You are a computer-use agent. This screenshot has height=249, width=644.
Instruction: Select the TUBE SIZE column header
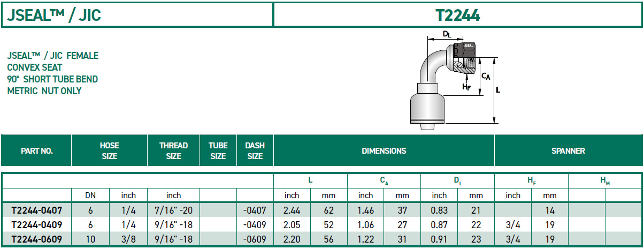coord(218,151)
